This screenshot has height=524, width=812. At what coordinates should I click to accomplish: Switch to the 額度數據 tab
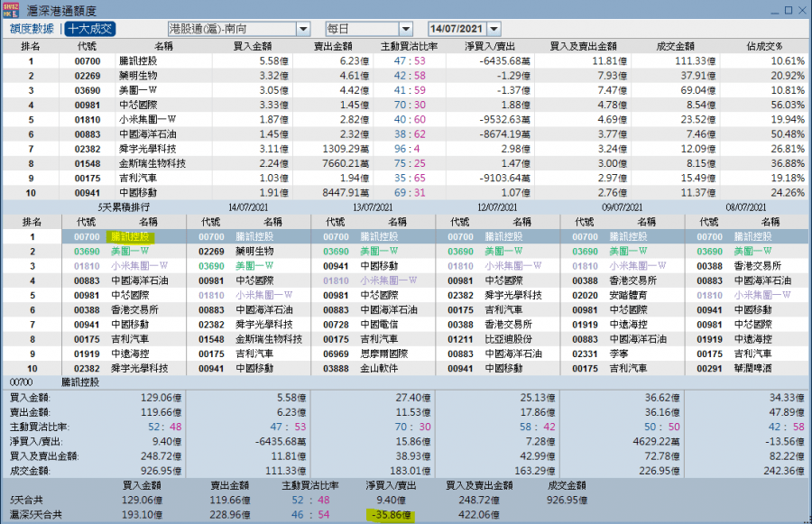pos(32,29)
